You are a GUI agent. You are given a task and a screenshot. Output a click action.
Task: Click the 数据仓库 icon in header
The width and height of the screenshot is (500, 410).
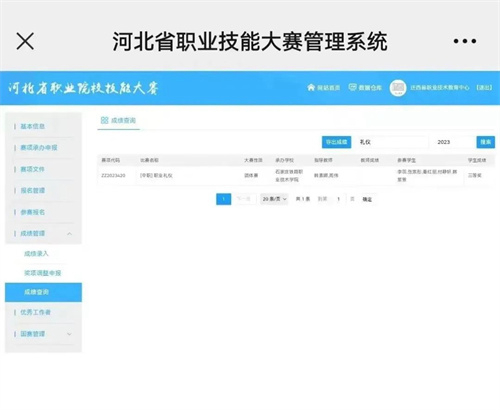[x=352, y=87]
